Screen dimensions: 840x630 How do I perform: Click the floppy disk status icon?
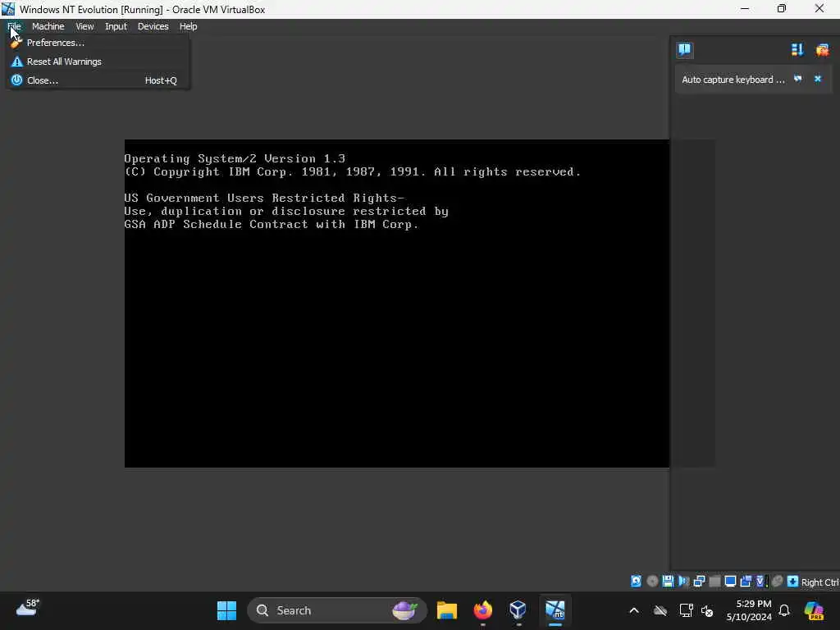click(668, 582)
